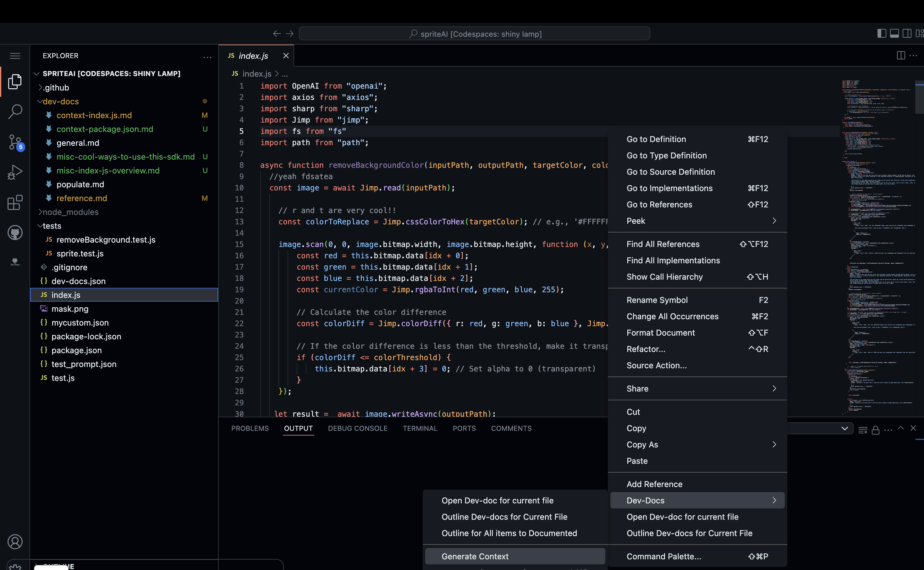Open the GitHub view in the activity bar
Image resolution: width=924 pixels, height=570 pixels.
click(x=15, y=233)
